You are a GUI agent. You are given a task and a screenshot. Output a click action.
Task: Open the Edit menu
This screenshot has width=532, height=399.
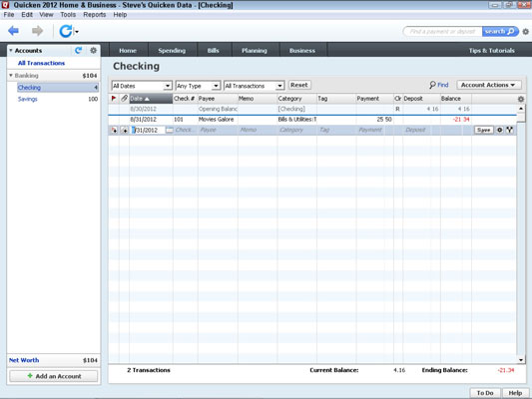tap(27, 15)
